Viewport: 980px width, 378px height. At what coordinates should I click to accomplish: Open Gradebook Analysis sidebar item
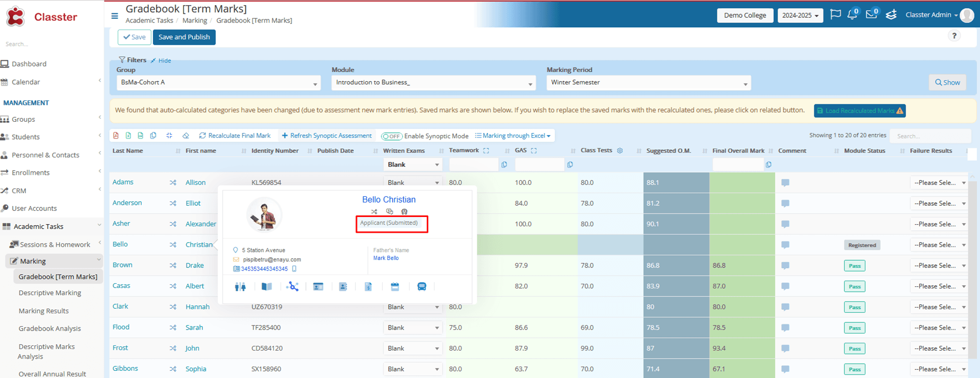tap(49, 329)
